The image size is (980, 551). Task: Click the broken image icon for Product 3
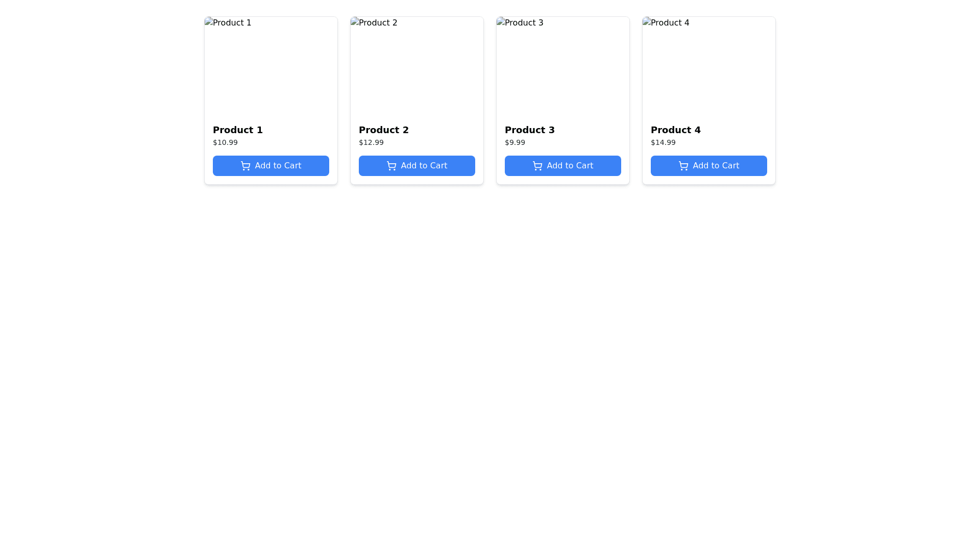coord(501,22)
